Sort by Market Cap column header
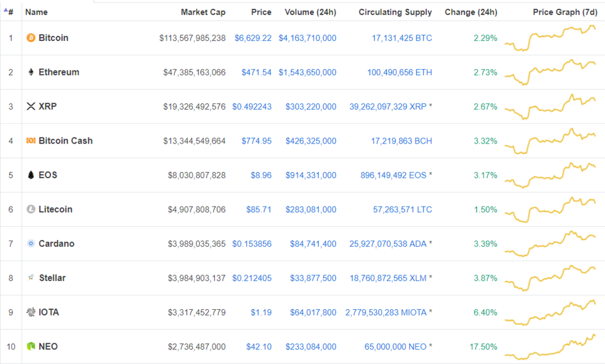 pos(203,12)
